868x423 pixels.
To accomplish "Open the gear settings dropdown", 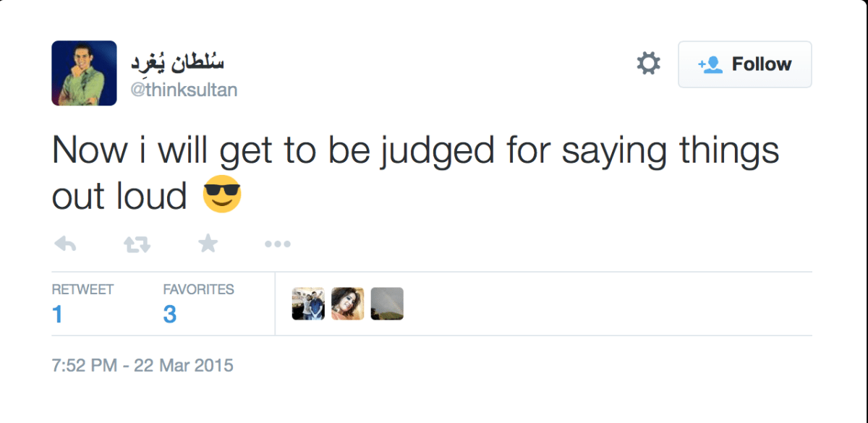I will click(648, 64).
